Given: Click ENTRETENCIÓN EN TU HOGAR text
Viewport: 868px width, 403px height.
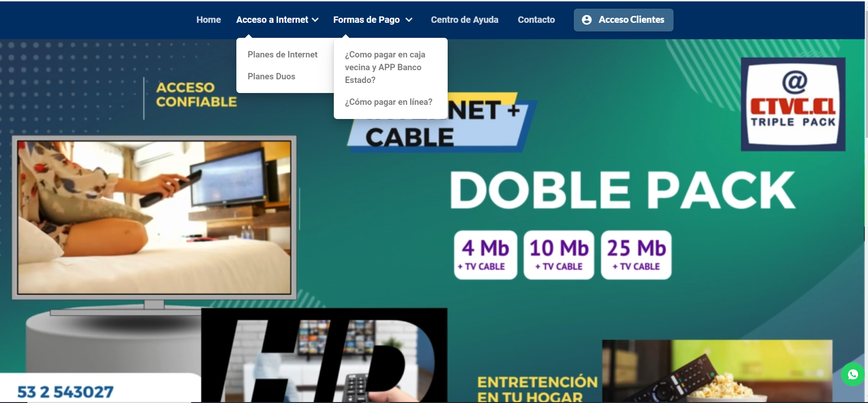Looking at the screenshot, I should [x=537, y=389].
